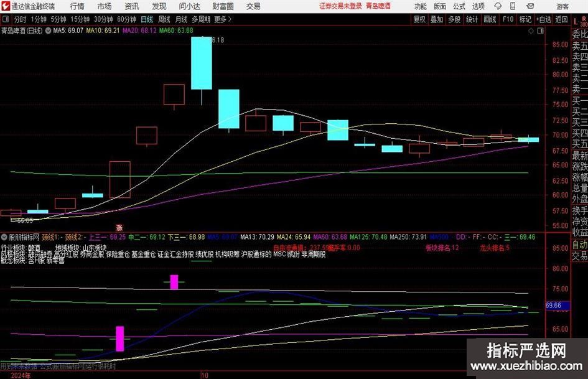
Task: Click the MA20: 68.12 indicator value
Action: 139,30
